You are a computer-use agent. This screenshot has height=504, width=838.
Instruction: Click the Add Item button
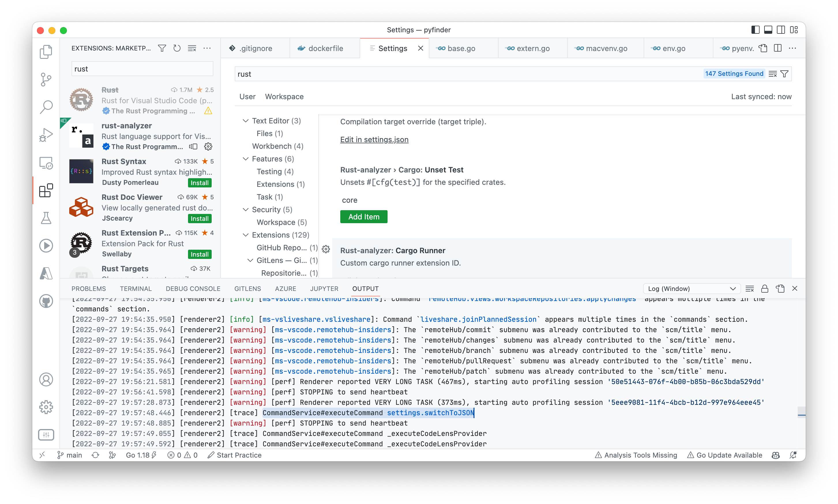point(363,217)
